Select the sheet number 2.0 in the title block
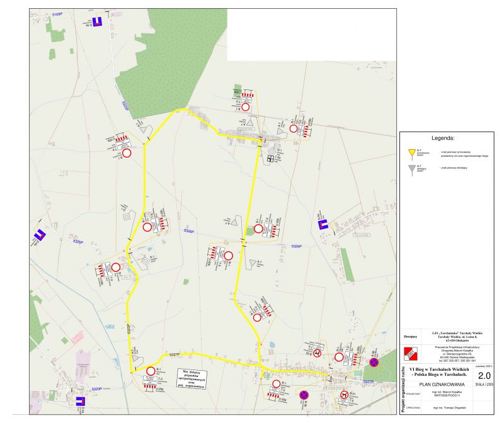Screen dimensions: 504x423 tap(486, 373)
